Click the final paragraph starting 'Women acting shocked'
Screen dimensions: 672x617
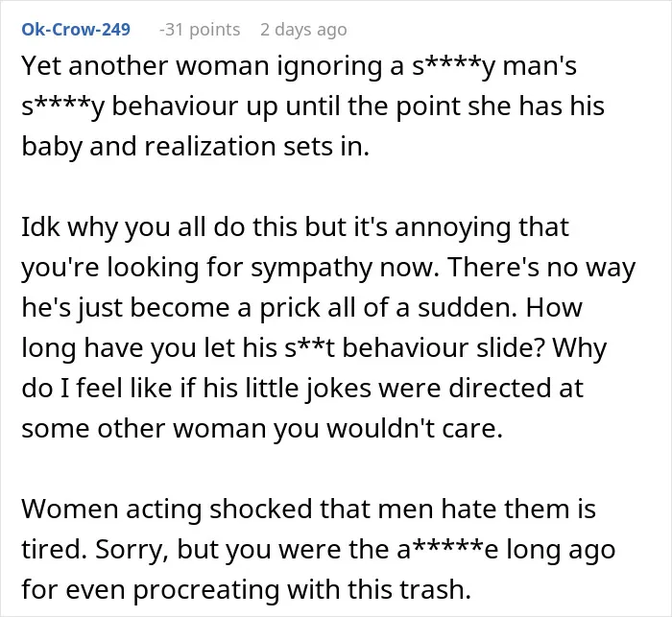(x=319, y=549)
